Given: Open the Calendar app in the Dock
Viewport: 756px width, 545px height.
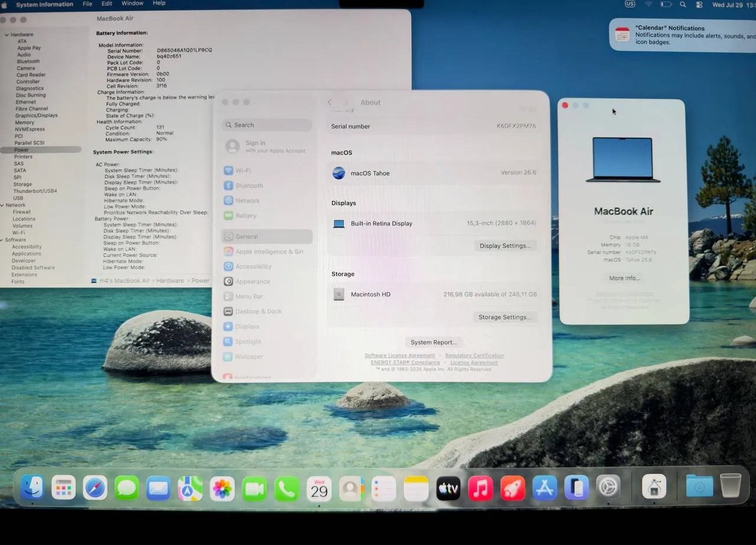Looking at the screenshot, I should tap(319, 488).
